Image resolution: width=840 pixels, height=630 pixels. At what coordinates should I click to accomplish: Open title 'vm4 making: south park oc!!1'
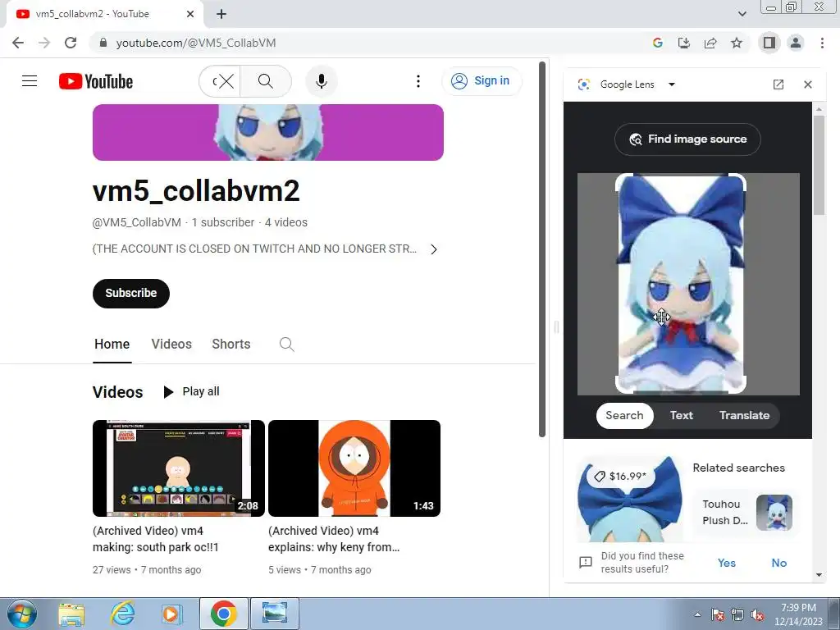pyautogui.click(x=155, y=539)
